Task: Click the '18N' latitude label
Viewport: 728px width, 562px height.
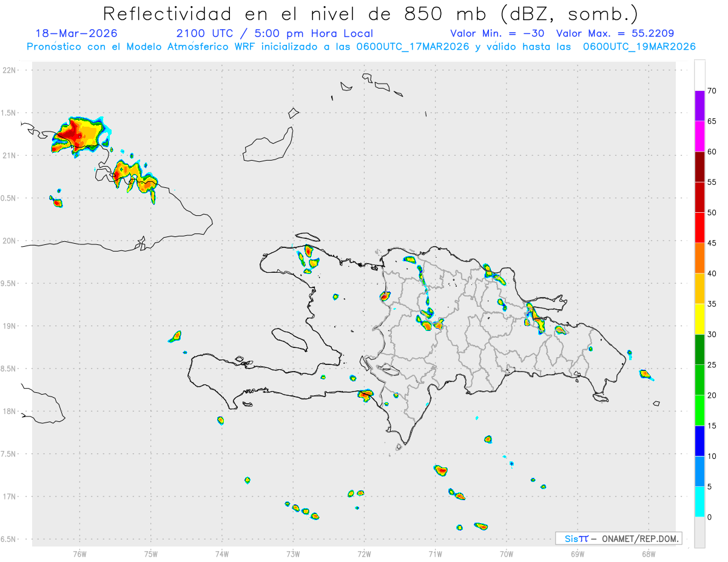Action: [10, 412]
